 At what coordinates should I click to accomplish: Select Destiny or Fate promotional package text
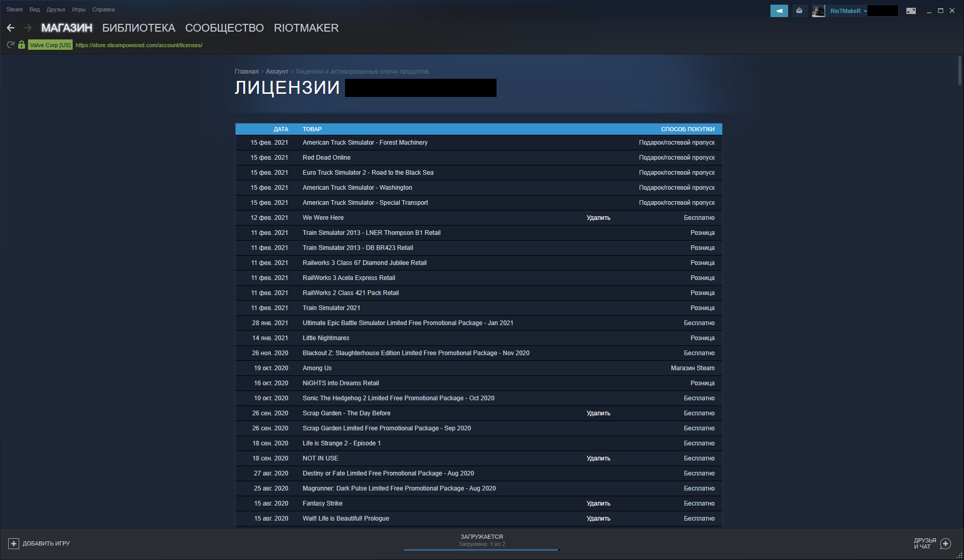click(388, 473)
